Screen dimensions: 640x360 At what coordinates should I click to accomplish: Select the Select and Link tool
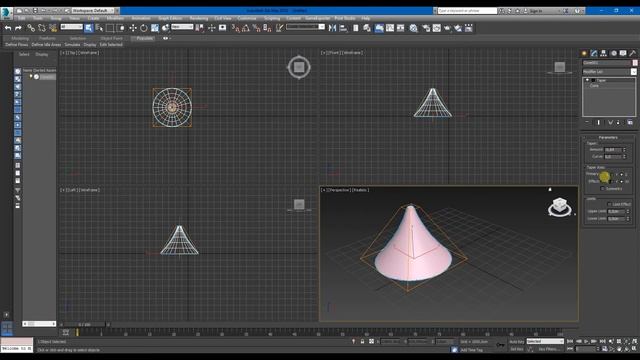(31, 28)
